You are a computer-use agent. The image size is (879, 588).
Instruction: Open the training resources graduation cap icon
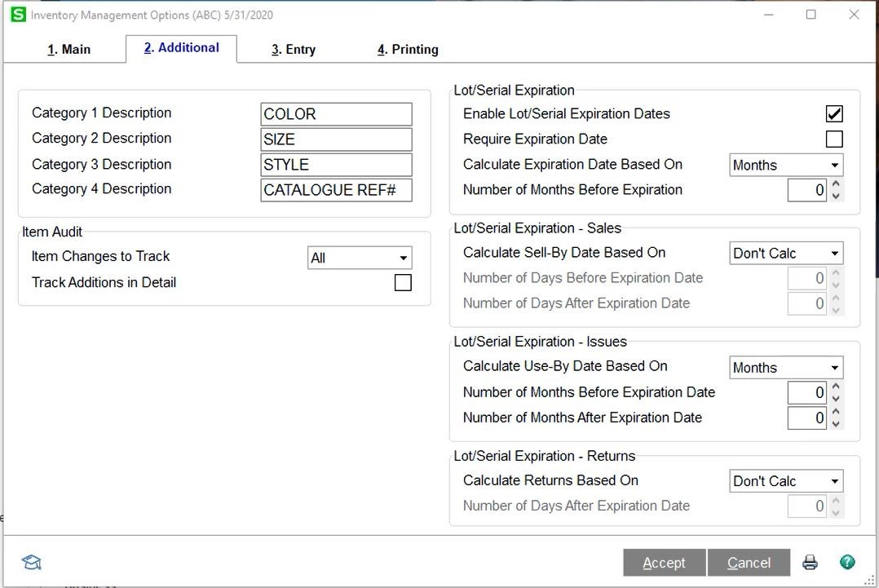[x=31, y=562]
